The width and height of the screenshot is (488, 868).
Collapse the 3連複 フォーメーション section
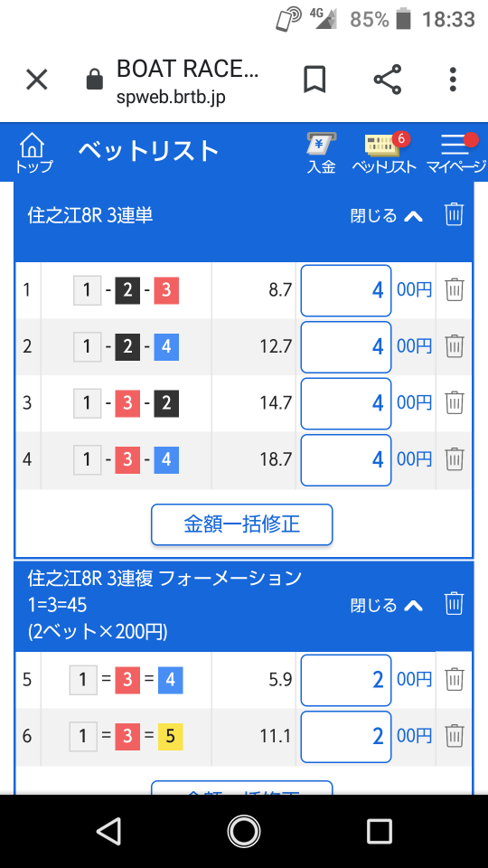387,605
